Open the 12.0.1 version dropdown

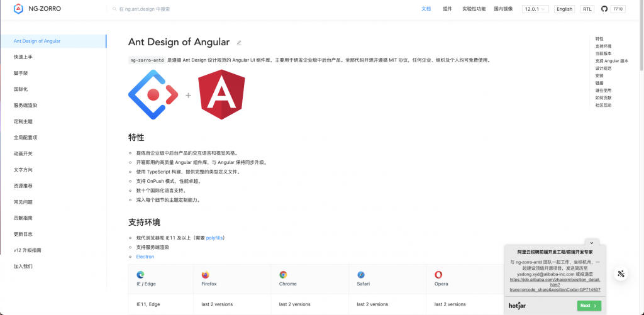535,9
